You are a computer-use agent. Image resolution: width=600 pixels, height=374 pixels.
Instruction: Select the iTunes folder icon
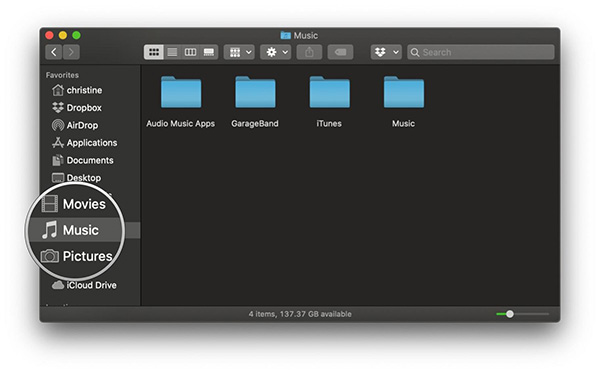pyautogui.click(x=329, y=92)
